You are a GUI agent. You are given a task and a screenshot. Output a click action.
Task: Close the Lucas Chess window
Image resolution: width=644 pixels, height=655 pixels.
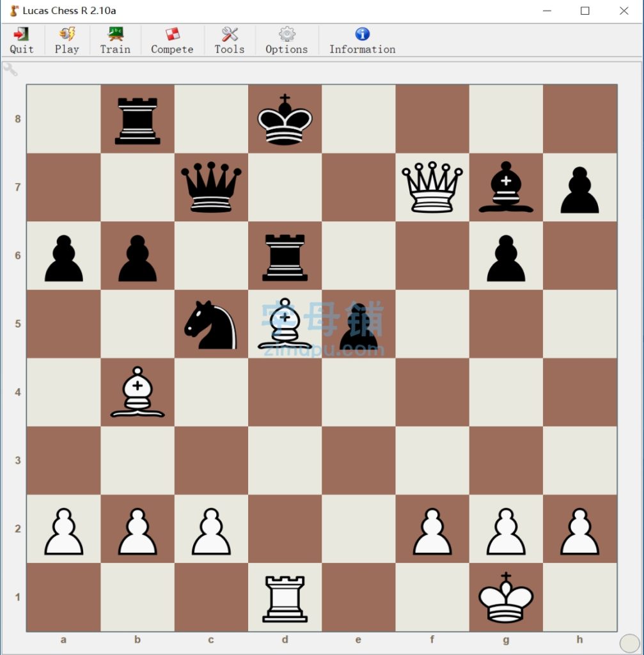pyautogui.click(x=624, y=11)
